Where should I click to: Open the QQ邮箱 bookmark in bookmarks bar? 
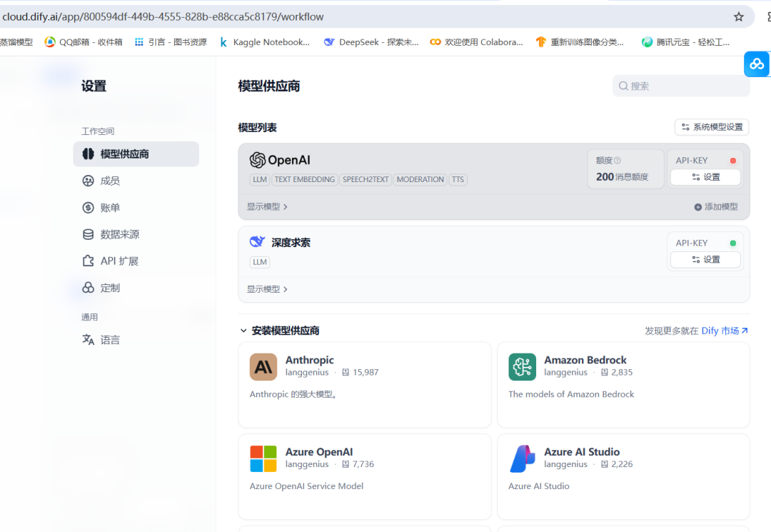pos(83,41)
